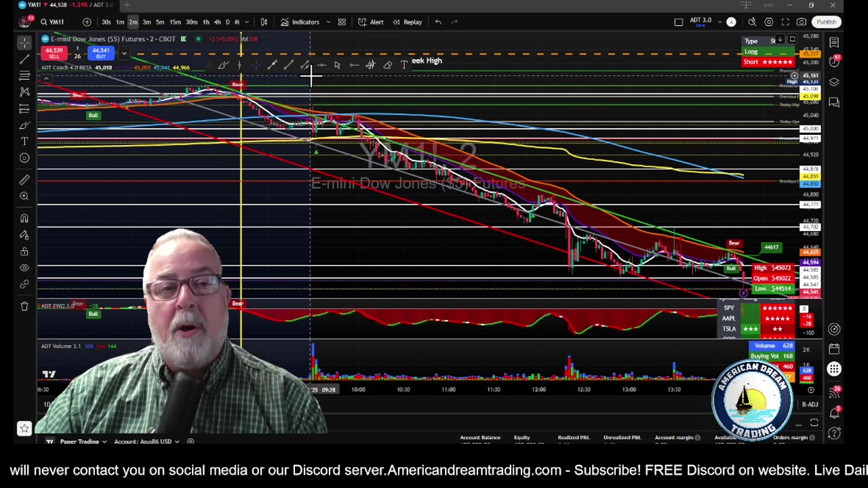The width and height of the screenshot is (868, 488).
Task: Open the Indicators dialog
Action: (300, 22)
